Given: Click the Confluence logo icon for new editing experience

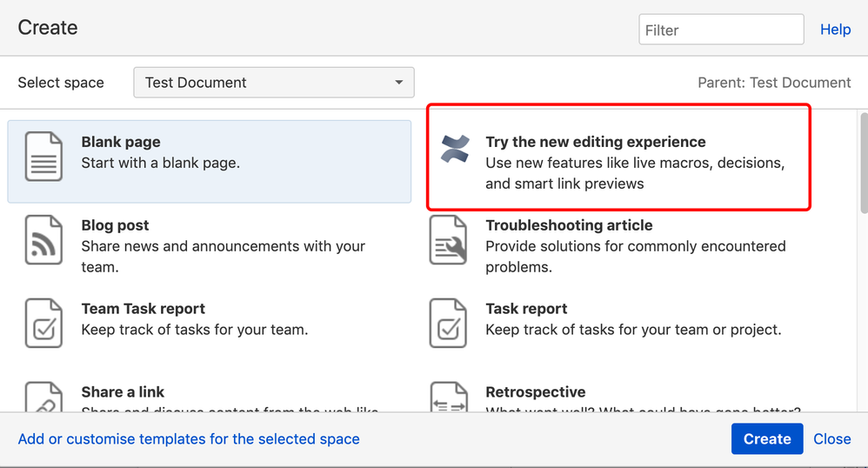Looking at the screenshot, I should 455,149.
